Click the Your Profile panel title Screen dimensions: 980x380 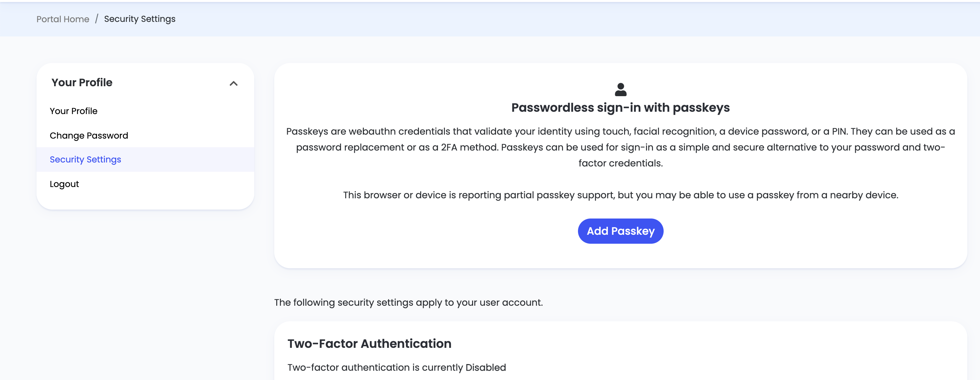click(82, 83)
